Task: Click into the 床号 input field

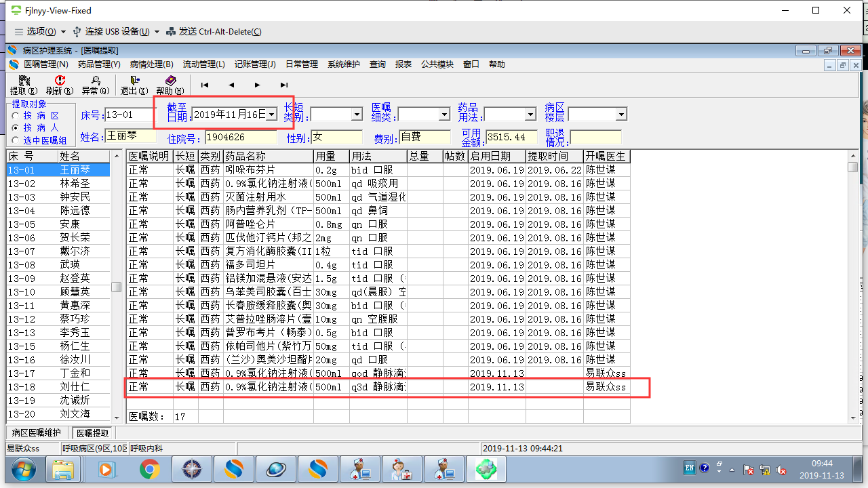Action: coord(130,115)
